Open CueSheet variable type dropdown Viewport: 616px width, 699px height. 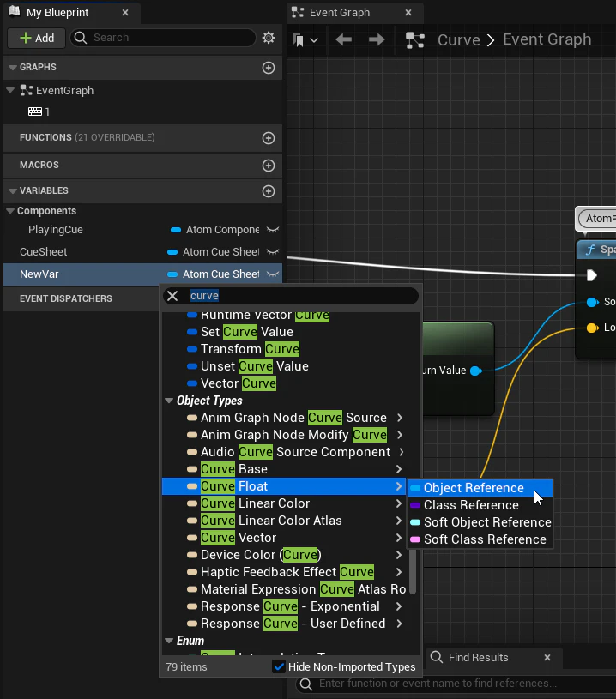pos(214,252)
